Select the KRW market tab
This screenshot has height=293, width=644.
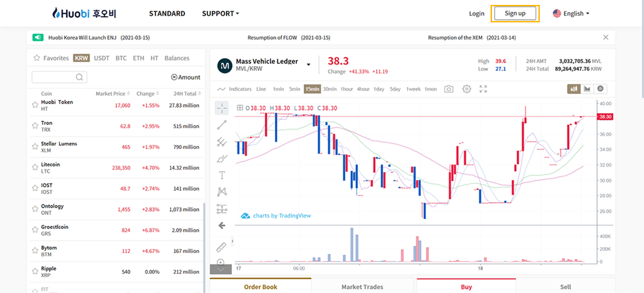pyautogui.click(x=82, y=58)
